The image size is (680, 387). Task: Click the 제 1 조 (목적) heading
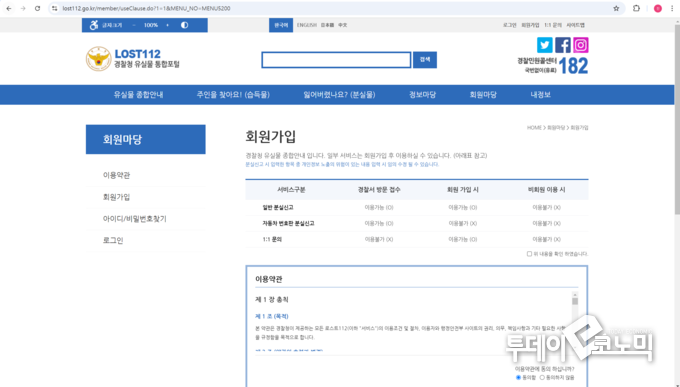(x=272, y=316)
